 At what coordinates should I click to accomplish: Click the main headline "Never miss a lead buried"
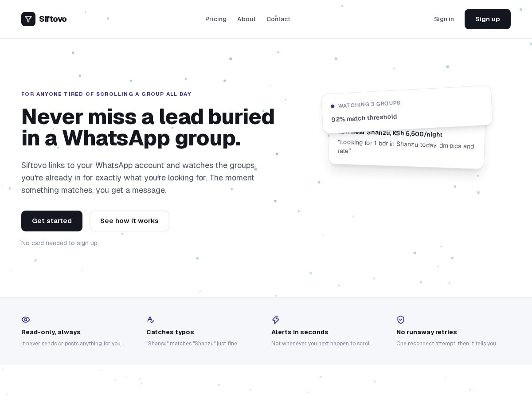pos(148,117)
